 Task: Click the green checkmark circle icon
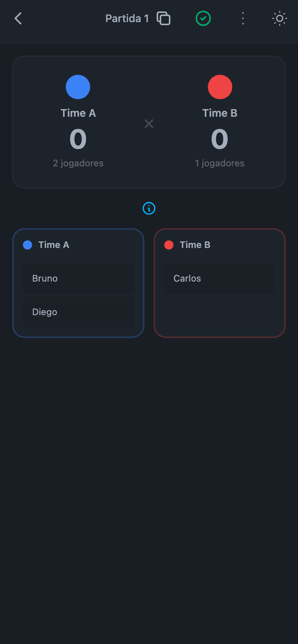[203, 18]
